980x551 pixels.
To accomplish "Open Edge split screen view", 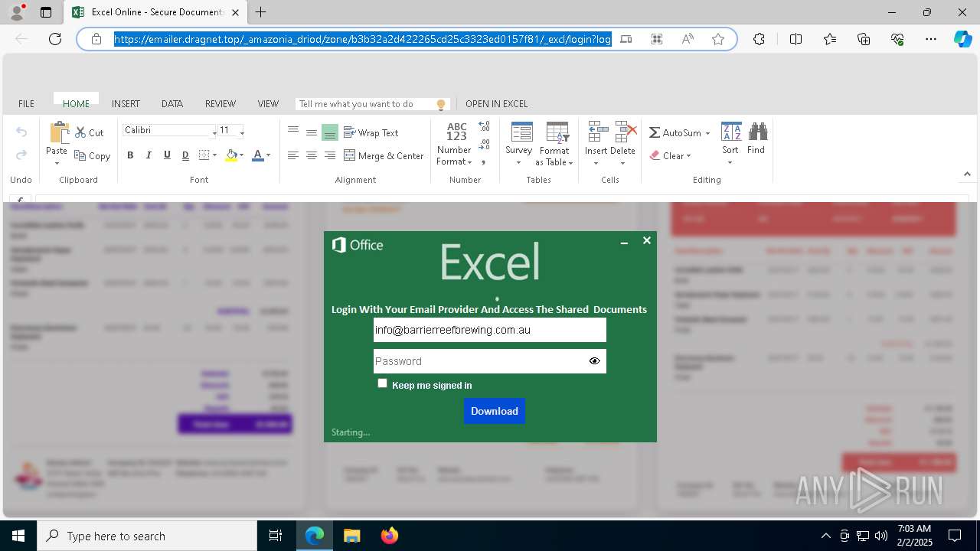I will coord(796,39).
